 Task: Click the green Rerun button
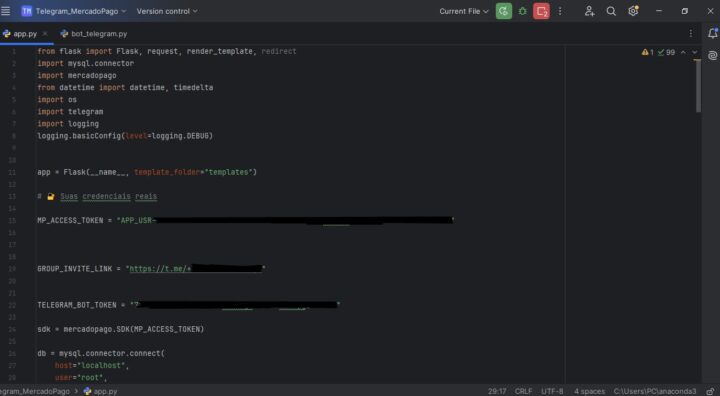504,11
